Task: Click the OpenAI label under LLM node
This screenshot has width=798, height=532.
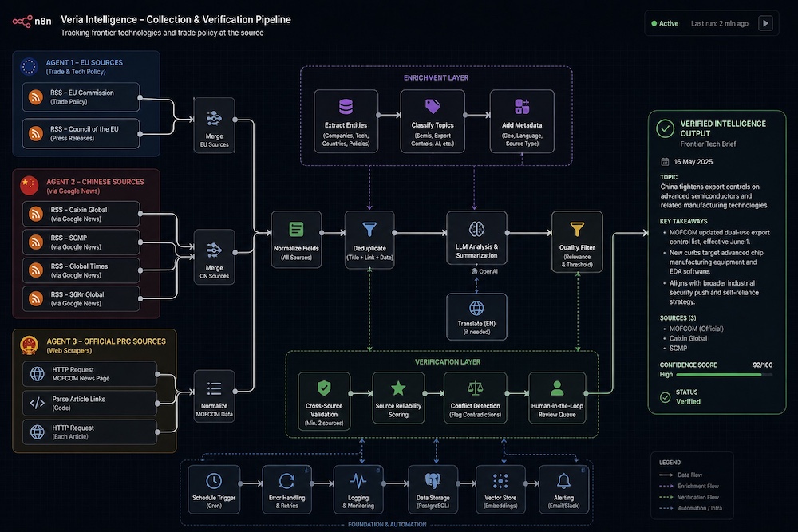Action: tap(484, 272)
